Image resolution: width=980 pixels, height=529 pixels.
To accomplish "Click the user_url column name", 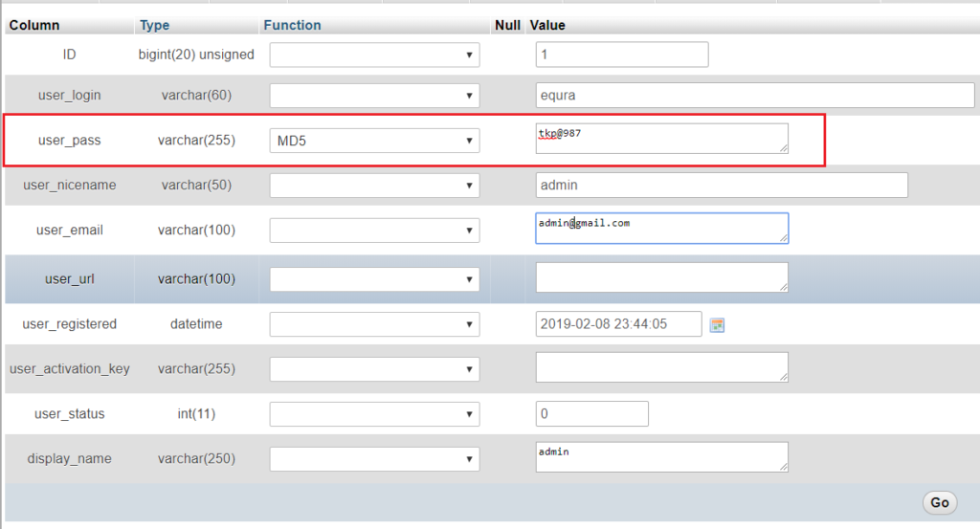I will pos(69,278).
